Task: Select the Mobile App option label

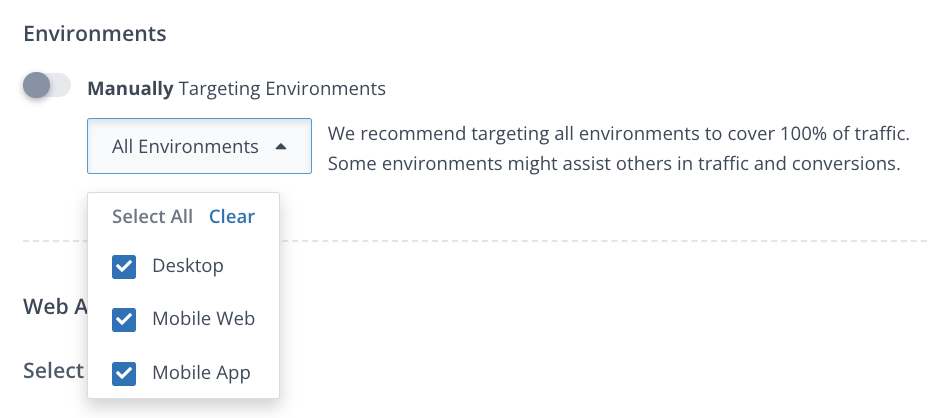Action: (x=201, y=373)
